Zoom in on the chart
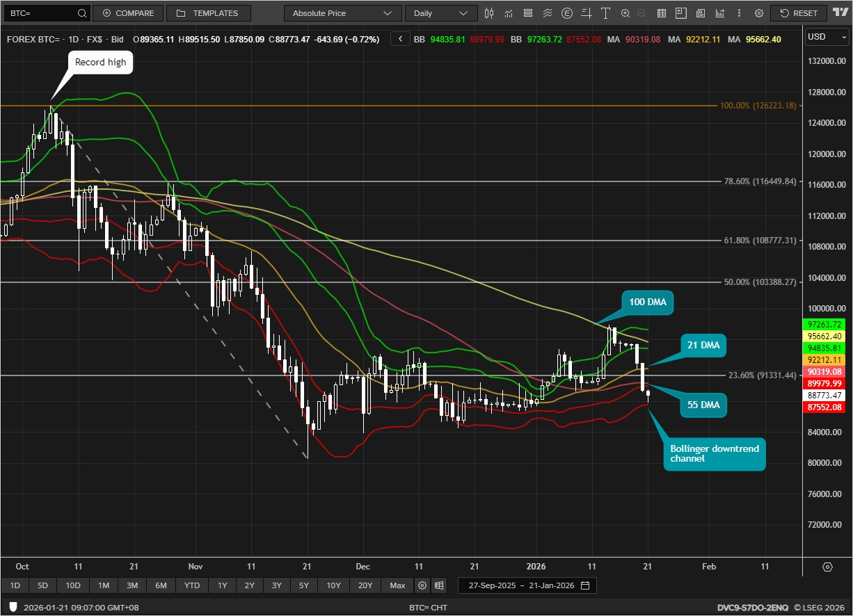853x616 pixels. coord(625,13)
